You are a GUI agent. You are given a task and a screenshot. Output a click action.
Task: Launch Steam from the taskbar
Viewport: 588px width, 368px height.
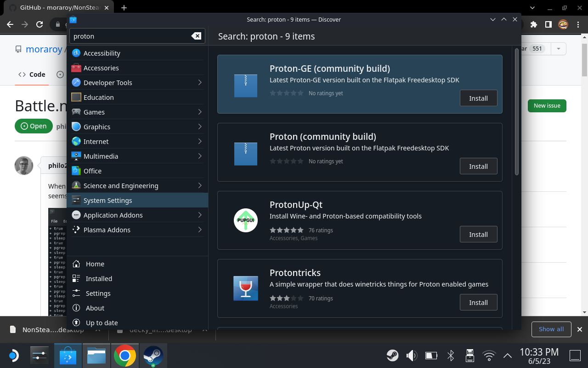[153, 355]
